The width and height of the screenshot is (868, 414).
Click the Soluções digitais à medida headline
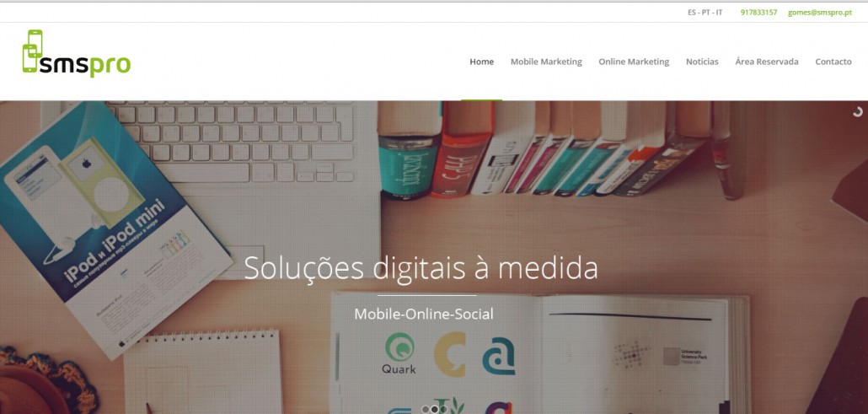[x=421, y=267]
